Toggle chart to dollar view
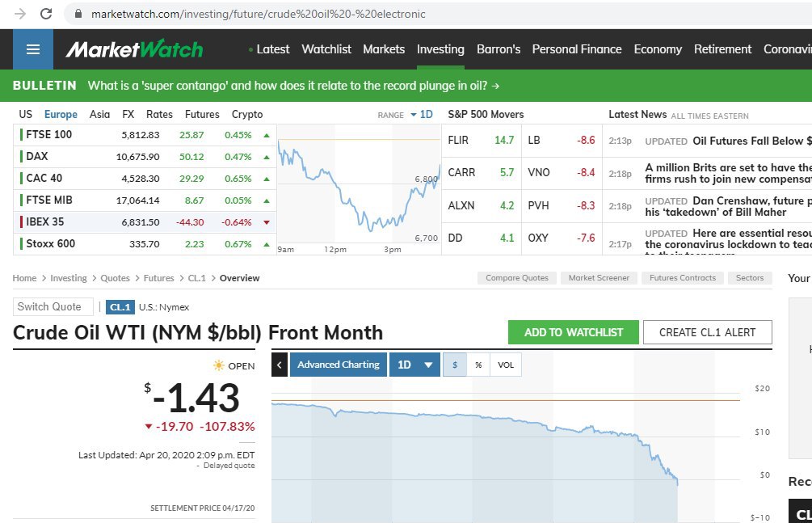812x523 pixels. pyautogui.click(x=455, y=365)
